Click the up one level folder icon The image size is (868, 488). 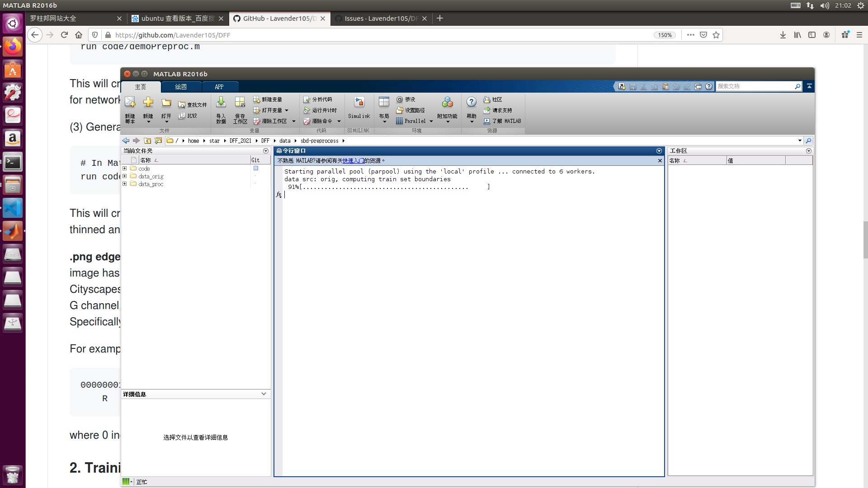147,141
